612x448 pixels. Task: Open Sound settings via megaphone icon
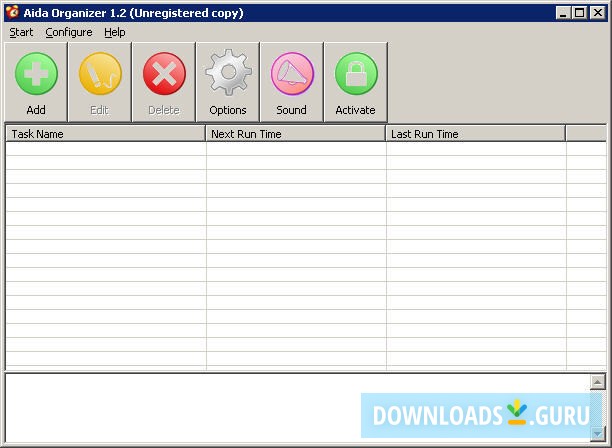tap(292, 82)
